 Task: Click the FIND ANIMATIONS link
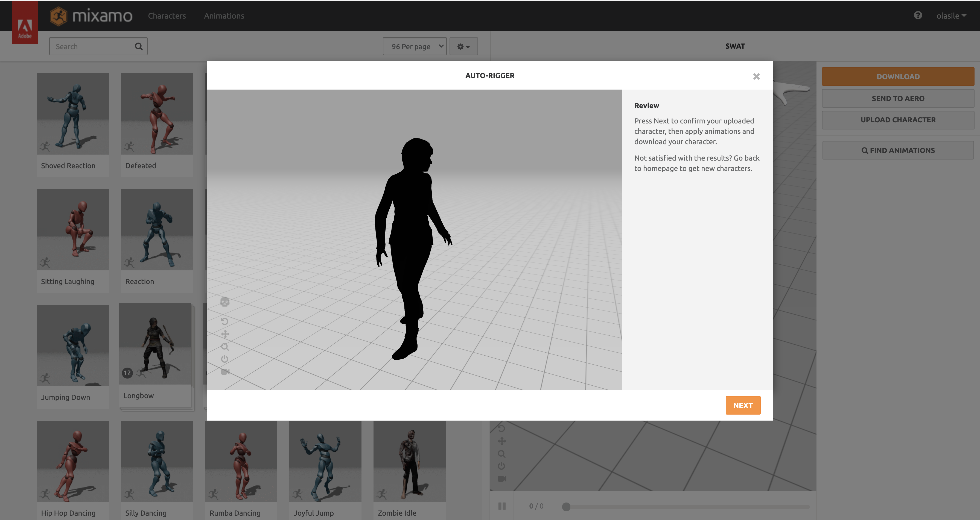[898, 150]
